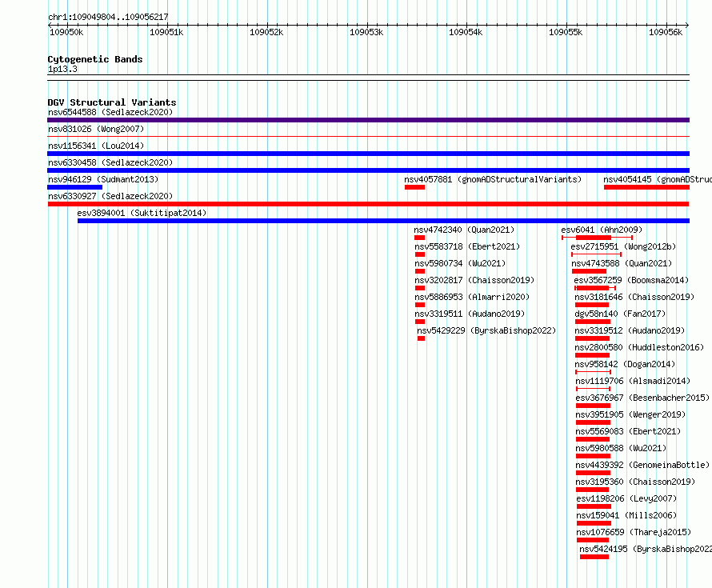Click the red bar under nsv4742340

point(419,238)
